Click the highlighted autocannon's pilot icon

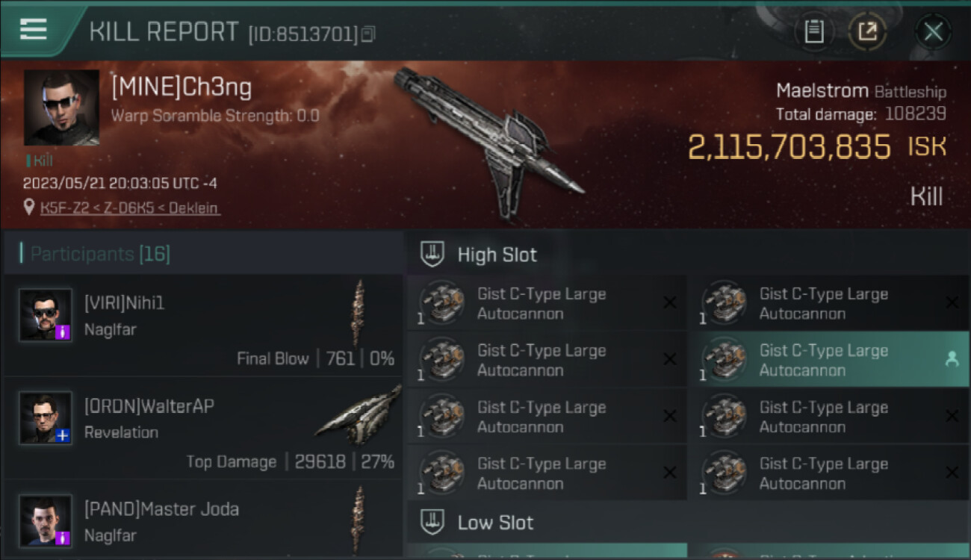pos(952,359)
